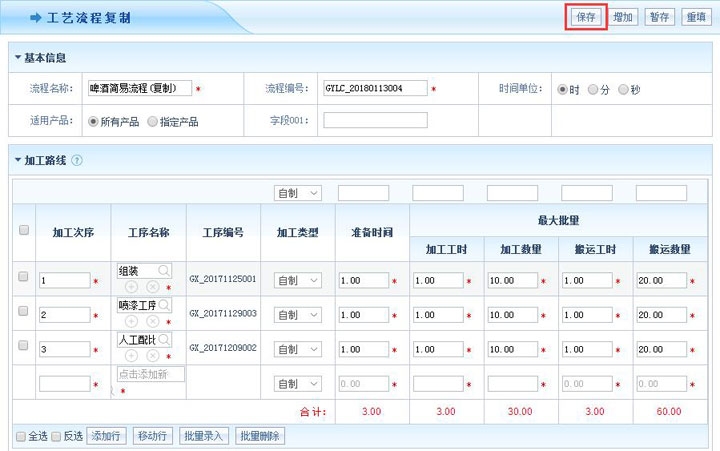720x451 pixels.
Task: Focus 准备时间 input of 喷漆工序 row
Action: (x=364, y=315)
